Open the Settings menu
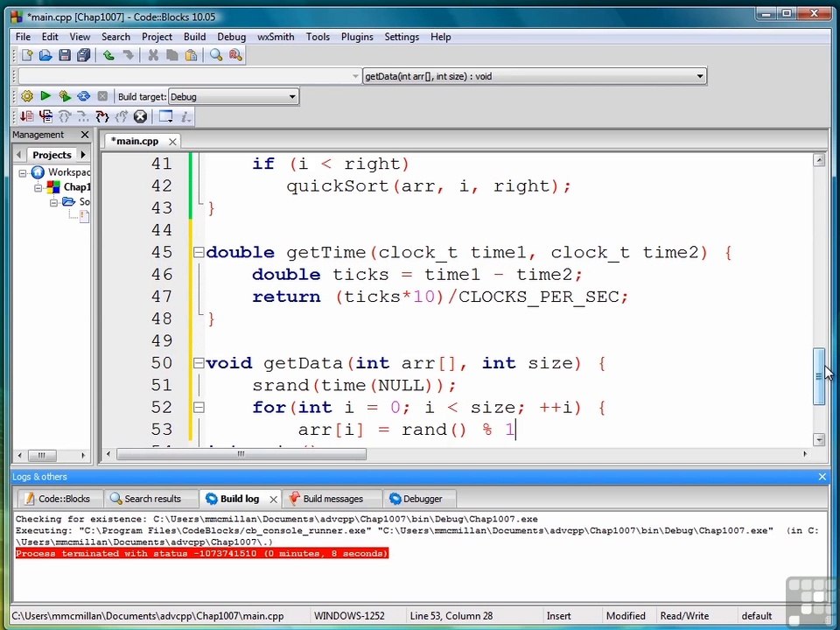Screen dimensions: 840x630 point(402,37)
